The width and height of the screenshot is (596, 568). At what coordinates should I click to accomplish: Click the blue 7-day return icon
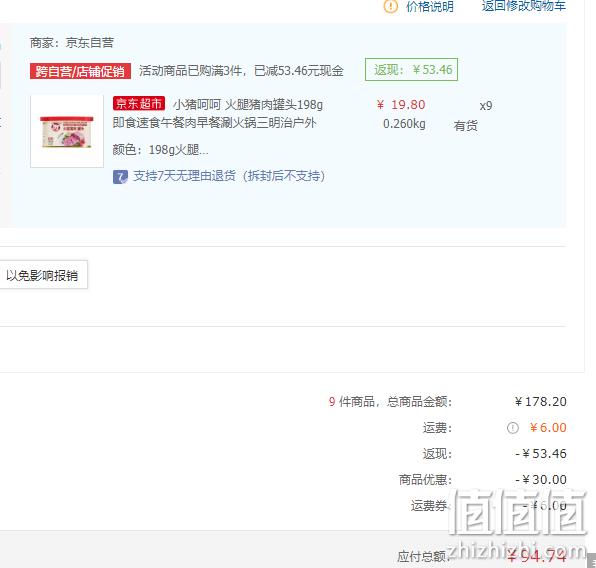point(120,177)
